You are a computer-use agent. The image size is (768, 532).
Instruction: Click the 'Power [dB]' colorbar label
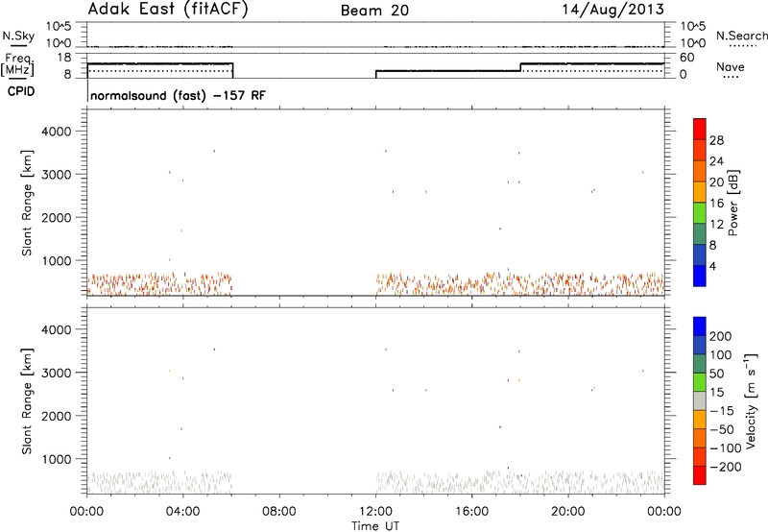pos(732,203)
